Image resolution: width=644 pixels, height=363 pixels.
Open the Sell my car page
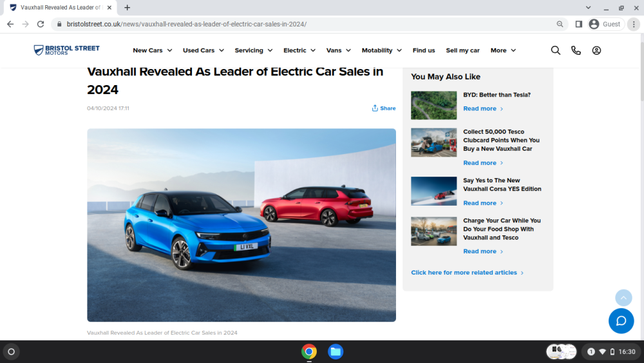tap(463, 50)
